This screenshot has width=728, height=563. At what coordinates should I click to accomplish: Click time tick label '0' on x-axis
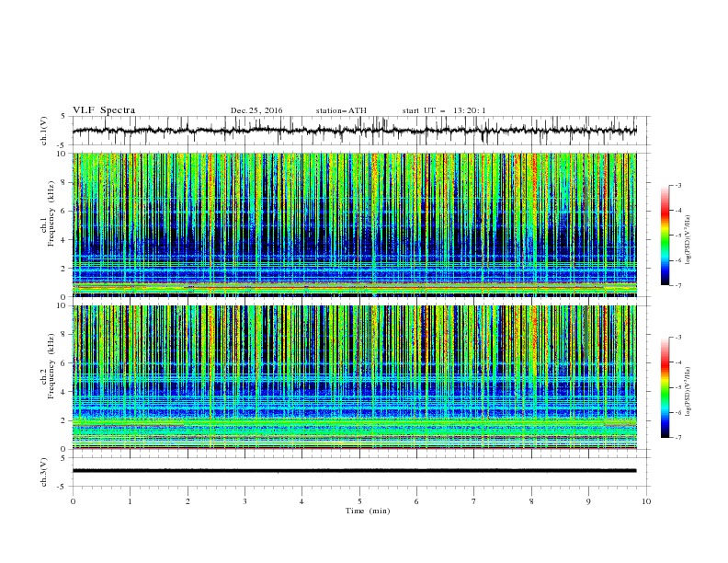73,501
